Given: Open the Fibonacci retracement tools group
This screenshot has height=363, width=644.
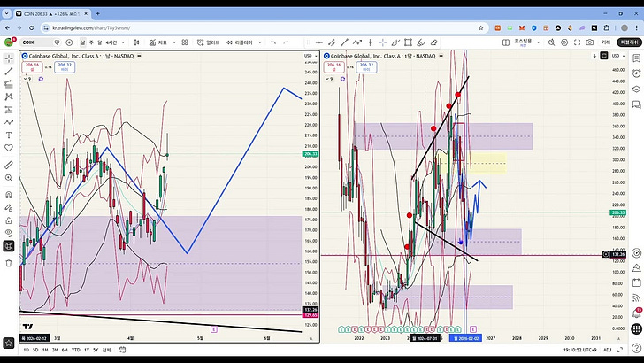Looking at the screenshot, I should 9,84.
